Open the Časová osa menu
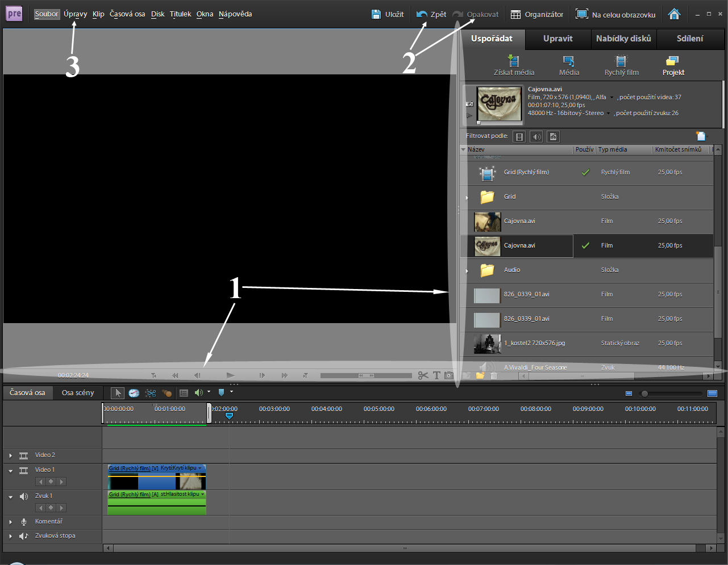This screenshot has height=565, width=728. 127,14
